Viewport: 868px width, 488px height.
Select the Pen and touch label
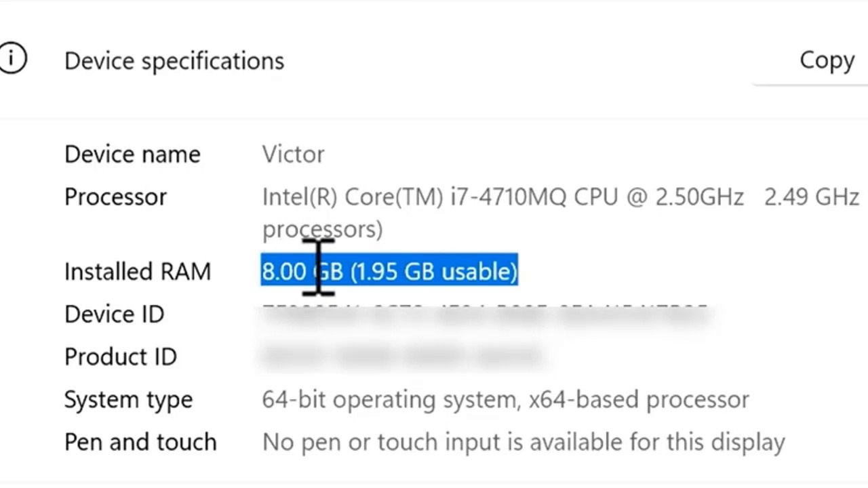click(x=140, y=442)
